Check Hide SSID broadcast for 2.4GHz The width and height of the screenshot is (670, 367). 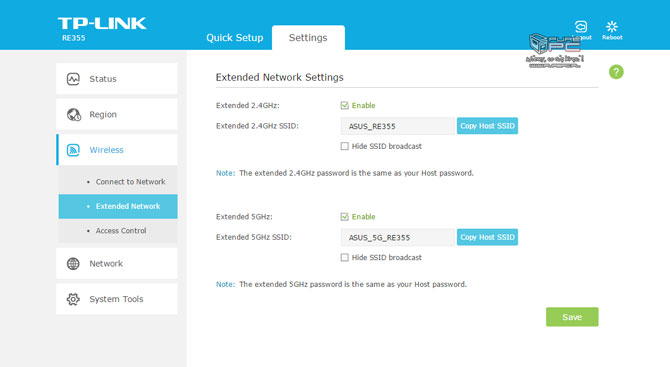point(344,146)
